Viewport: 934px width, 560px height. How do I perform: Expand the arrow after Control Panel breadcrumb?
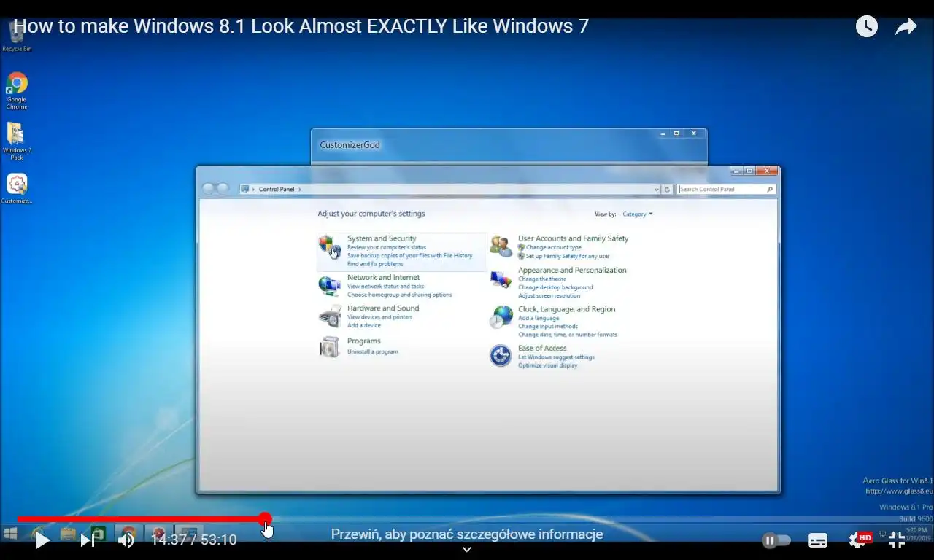coord(299,190)
